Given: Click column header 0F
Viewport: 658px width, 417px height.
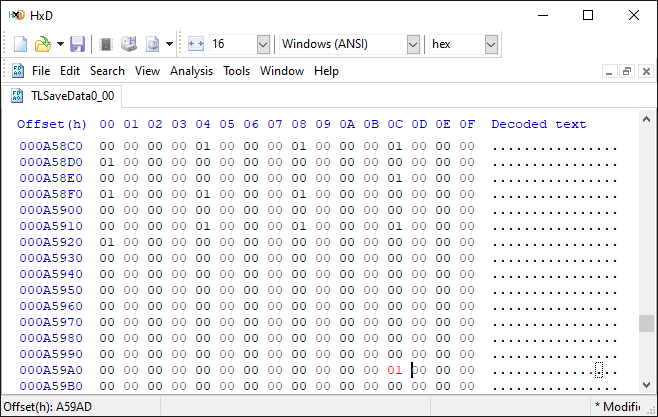Looking at the screenshot, I should coord(467,124).
